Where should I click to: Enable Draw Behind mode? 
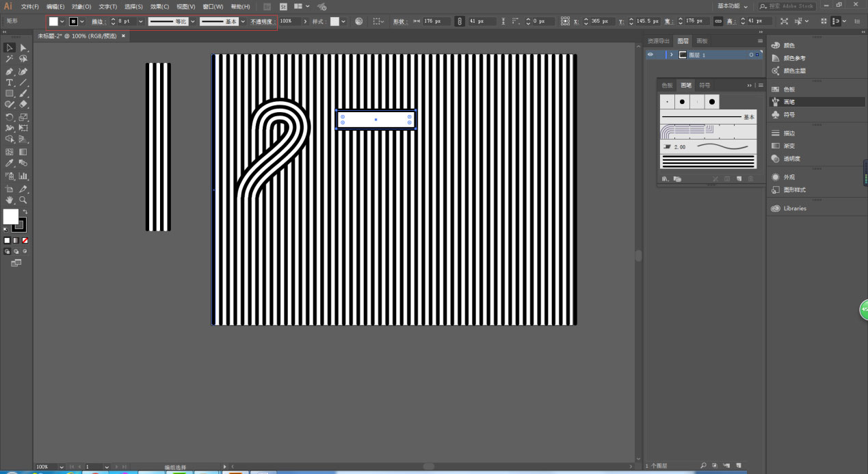click(x=16, y=252)
